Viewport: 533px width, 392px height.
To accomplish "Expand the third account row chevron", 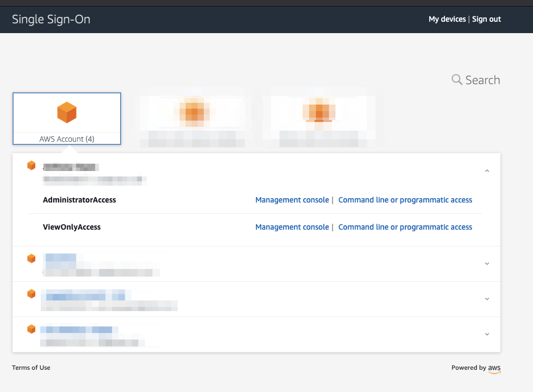I will [487, 299].
